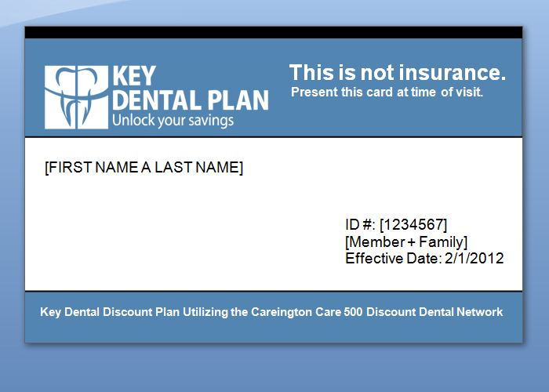Click the FIRST NAME A LAST NAME placeholder

(x=144, y=167)
